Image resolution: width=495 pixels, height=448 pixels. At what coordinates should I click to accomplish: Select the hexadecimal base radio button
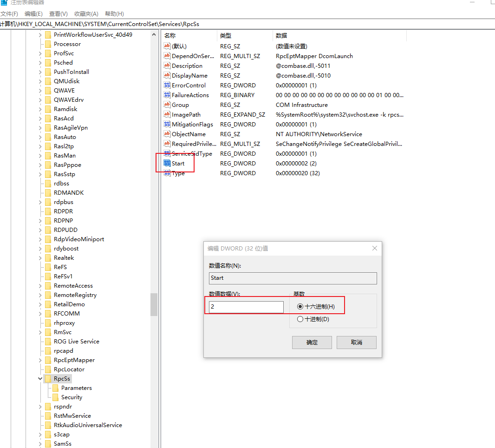click(x=300, y=307)
